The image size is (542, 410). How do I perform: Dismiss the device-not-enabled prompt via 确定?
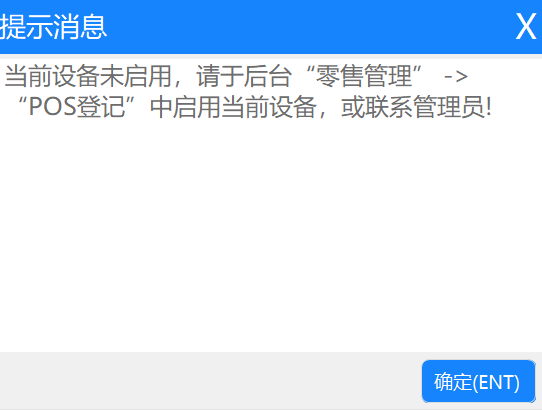click(478, 381)
